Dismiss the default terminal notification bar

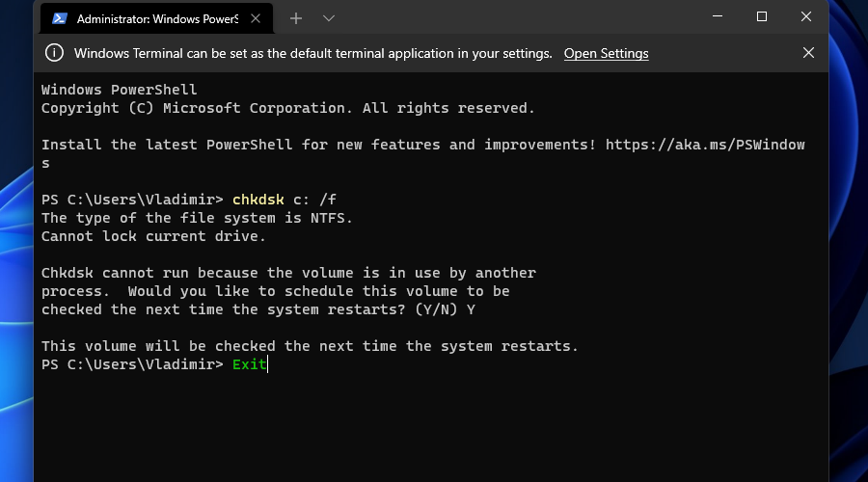pyautogui.click(x=808, y=53)
